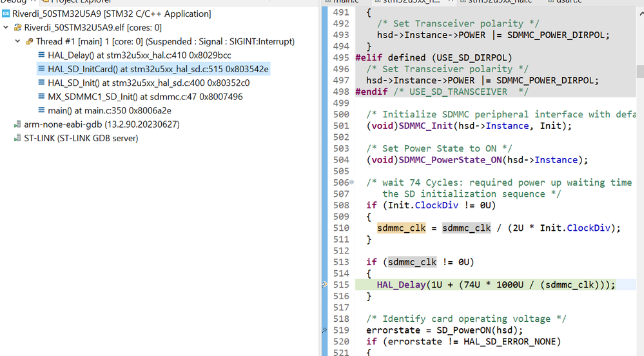Click line number 510 in the gutter
This screenshot has height=356, width=644.
341,228
